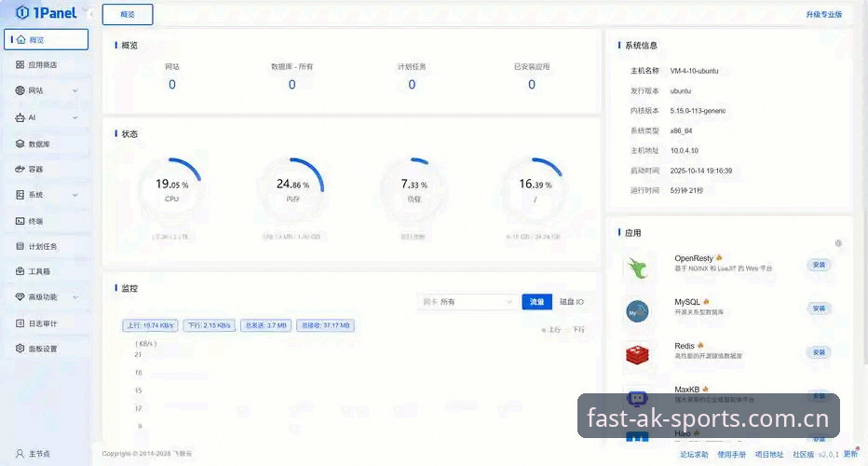Image resolution: width=868 pixels, height=466 pixels.
Task: Install Redis with 安装 button
Action: (819, 352)
